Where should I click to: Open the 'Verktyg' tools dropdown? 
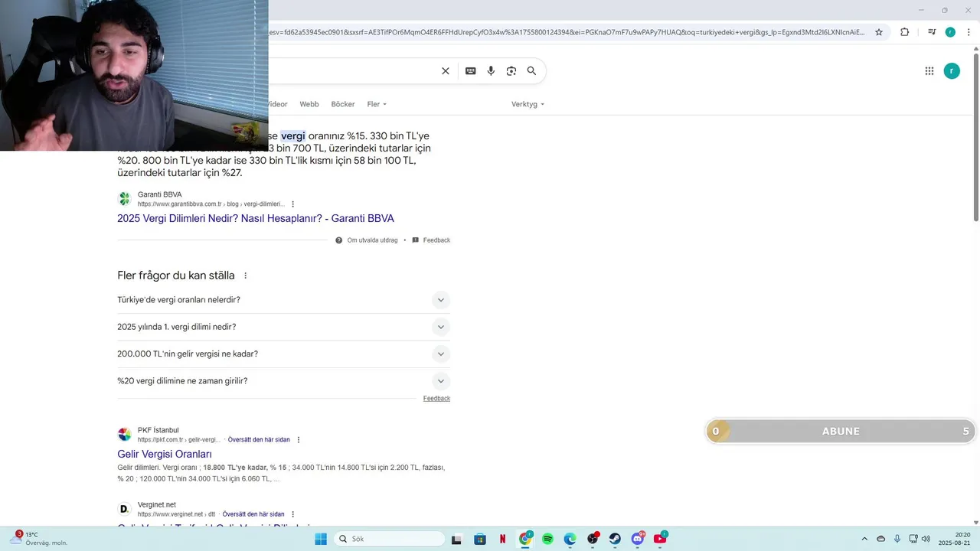tap(528, 104)
